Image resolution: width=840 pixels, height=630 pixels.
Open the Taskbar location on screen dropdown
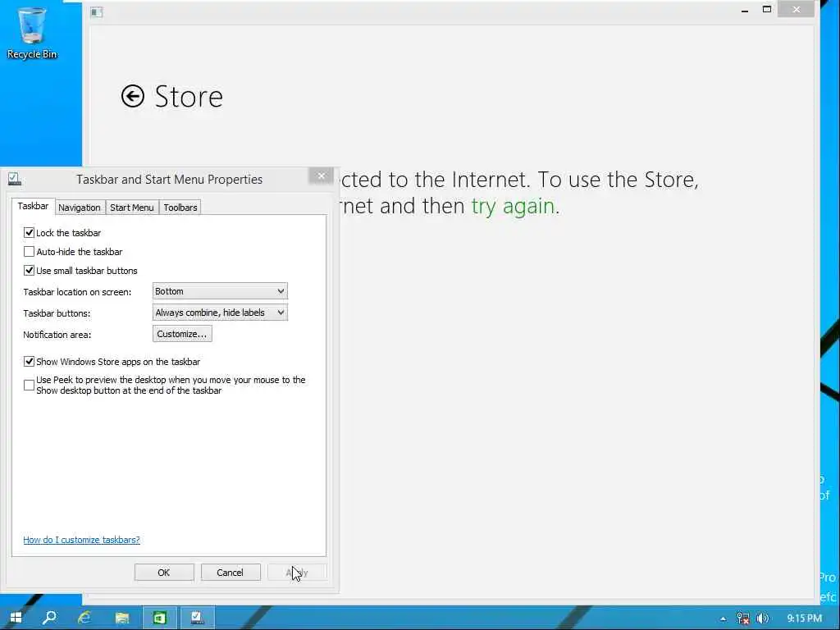coord(220,291)
